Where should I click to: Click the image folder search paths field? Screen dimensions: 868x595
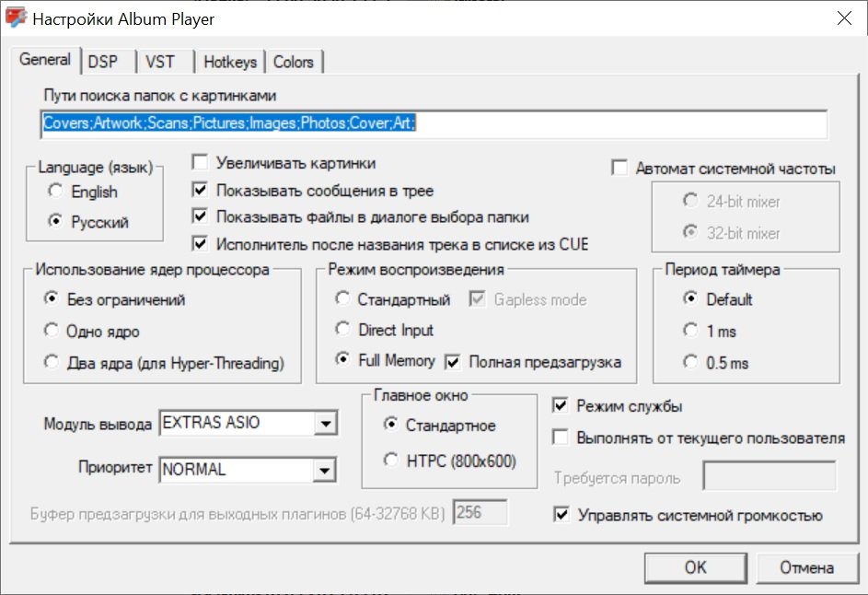coord(433,122)
